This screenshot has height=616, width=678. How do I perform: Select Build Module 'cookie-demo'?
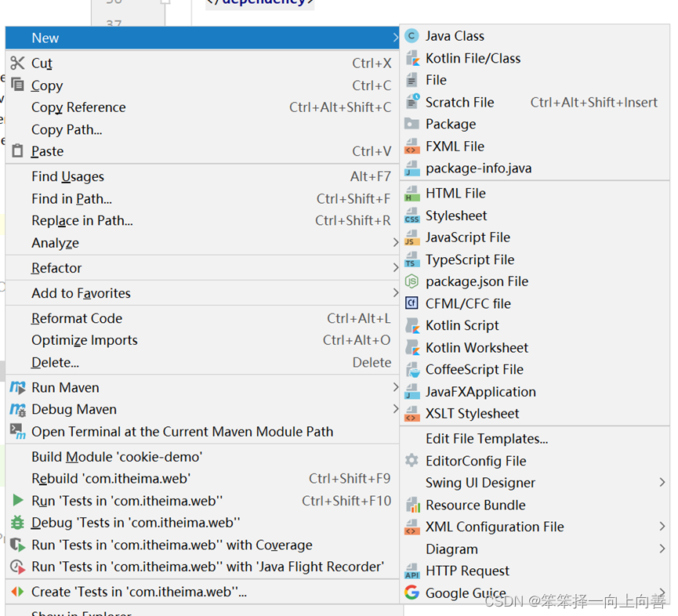(202, 457)
